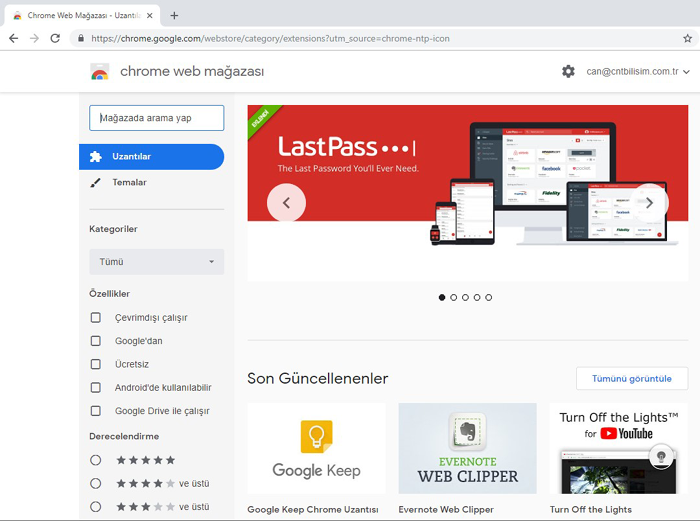Show previous slide with left carousel arrow
This screenshot has width=700, height=521.
286,203
